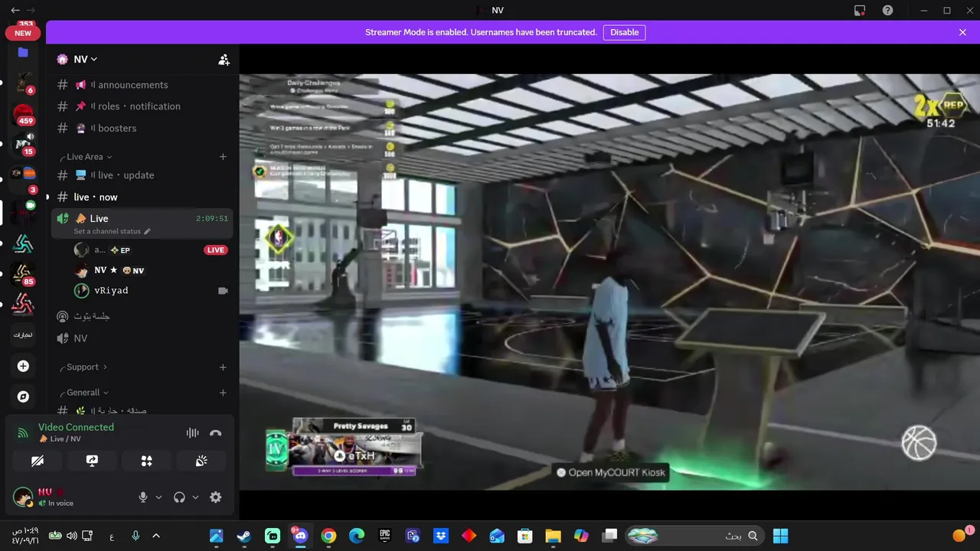
Task: Click the camera icon next to vRiyad
Action: pos(223,291)
